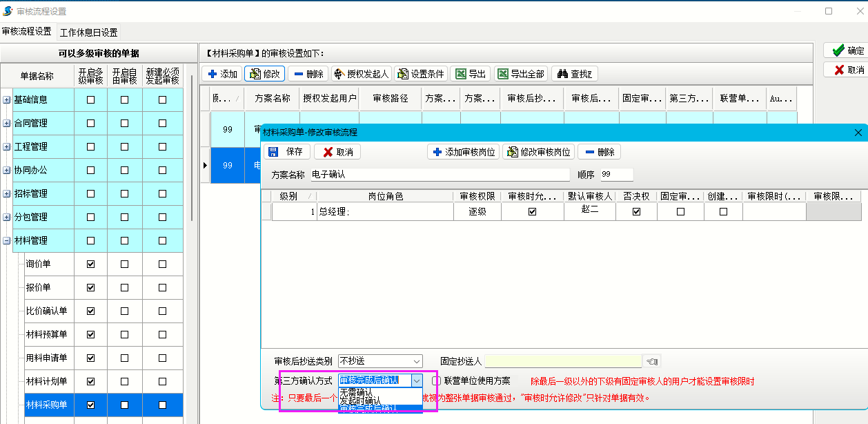The width and height of the screenshot is (868, 424).
Task: Click the 授权发起人 toolbar icon
Action: 361,74
